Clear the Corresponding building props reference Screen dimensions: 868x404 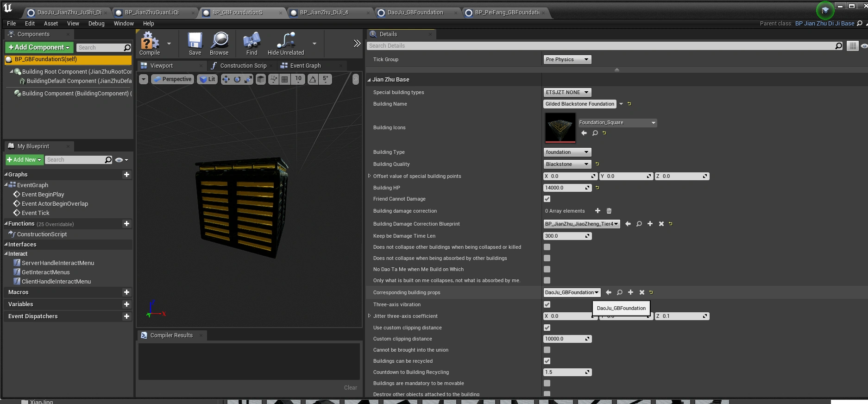pos(642,292)
